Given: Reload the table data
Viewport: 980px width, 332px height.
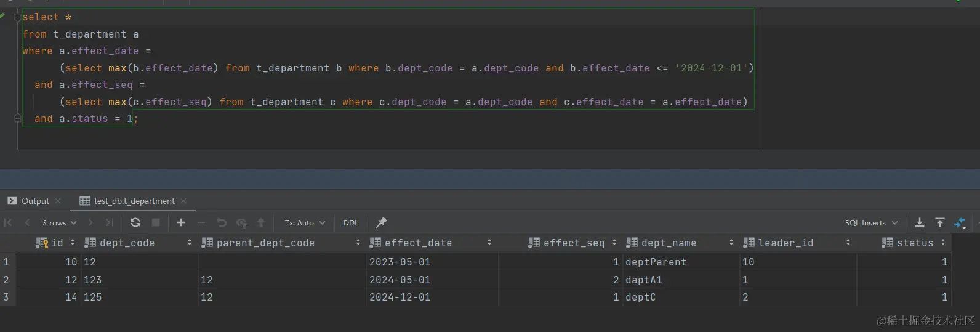Looking at the screenshot, I should coord(135,222).
